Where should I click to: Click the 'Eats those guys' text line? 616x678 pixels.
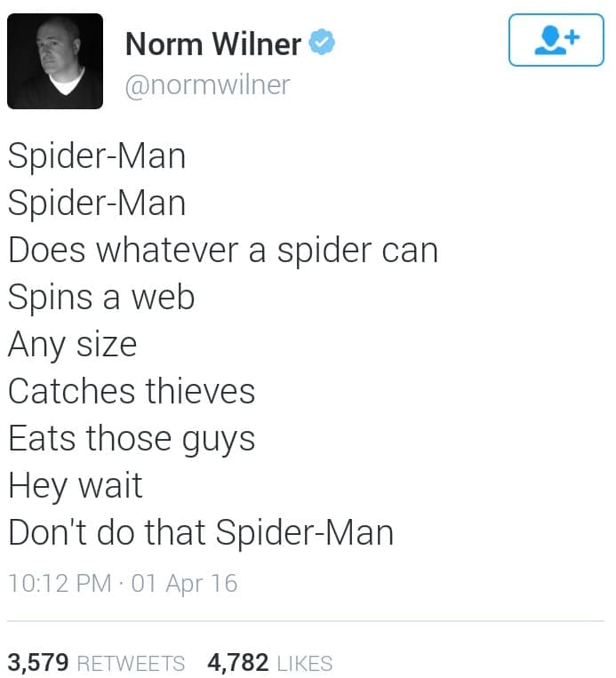132,439
